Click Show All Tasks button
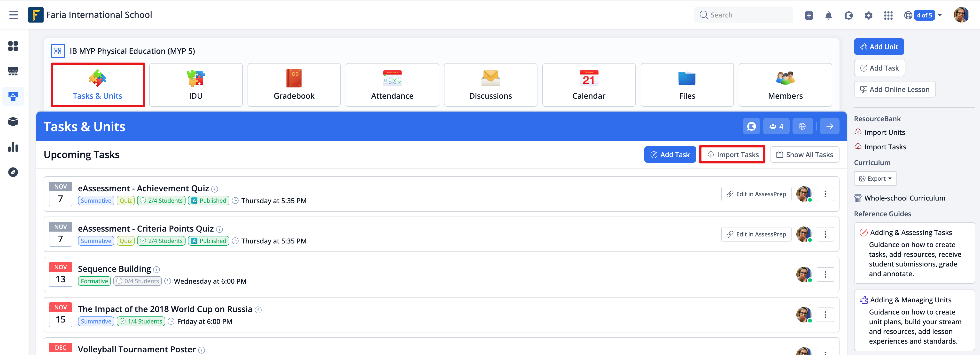The image size is (980, 355). 804,155
